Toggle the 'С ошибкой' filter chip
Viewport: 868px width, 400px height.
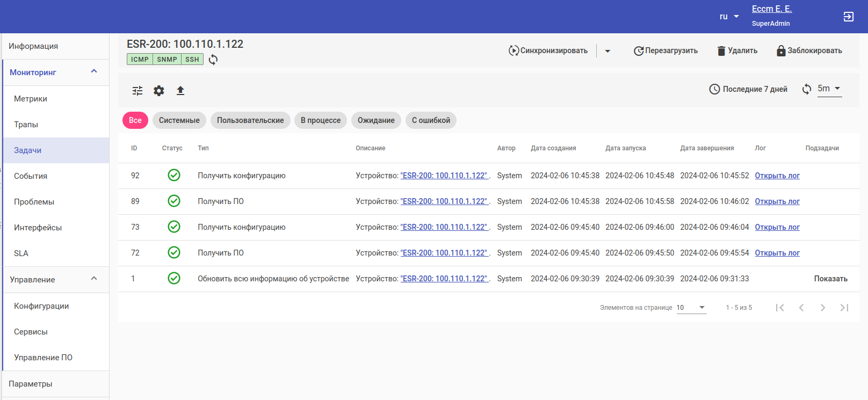(x=431, y=120)
